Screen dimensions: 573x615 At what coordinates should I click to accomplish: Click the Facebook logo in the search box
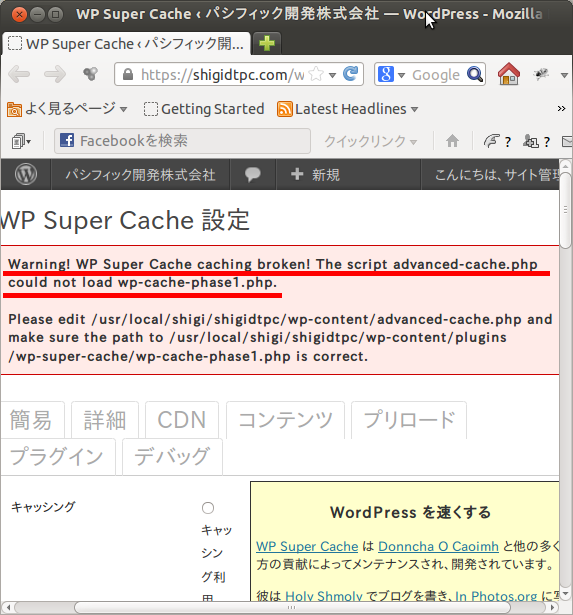(67, 140)
